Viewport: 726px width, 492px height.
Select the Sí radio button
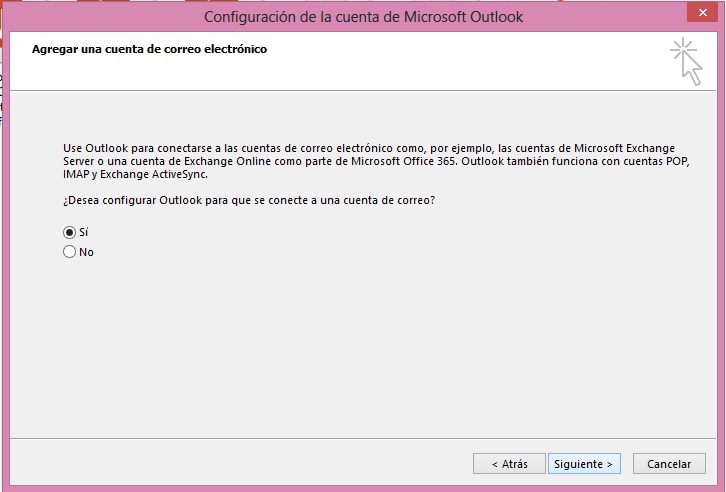click(x=69, y=232)
